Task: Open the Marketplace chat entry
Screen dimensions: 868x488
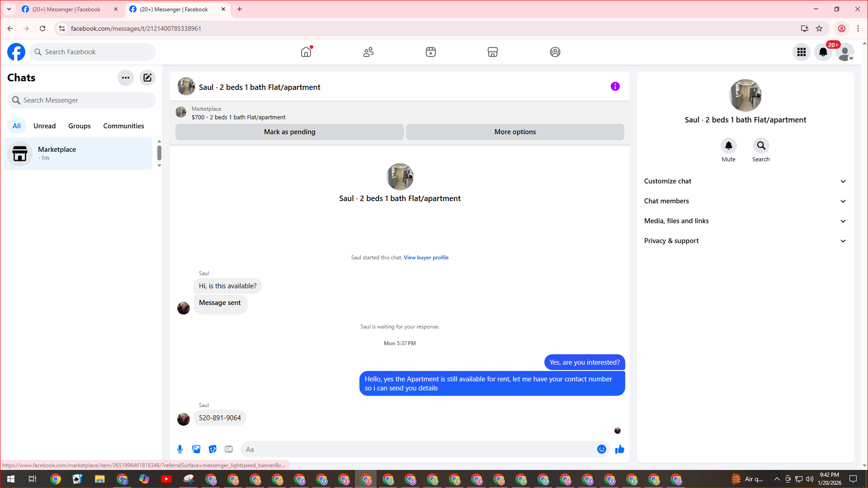Action: 78,154
